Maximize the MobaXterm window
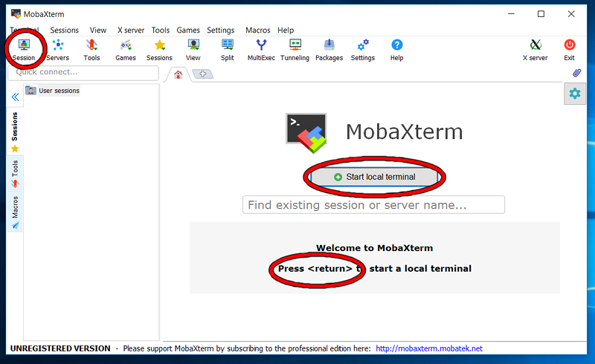The image size is (595, 364). coord(541,14)
